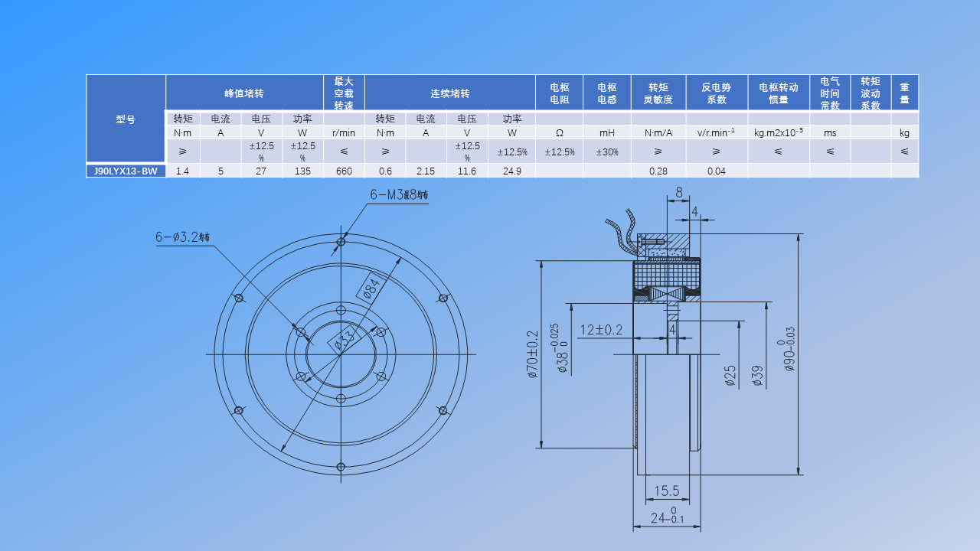Screen dimensions: 980x551
Task: Click the mH unit cell
Action: pos(607,132)
